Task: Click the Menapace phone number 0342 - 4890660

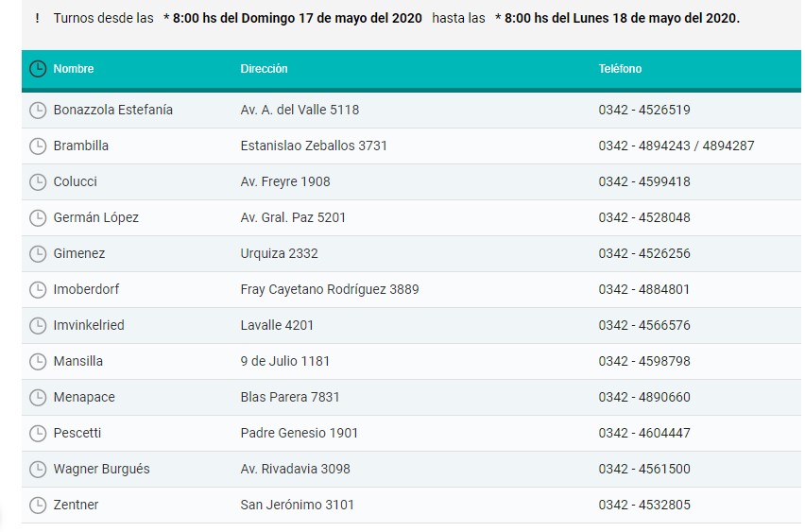Action: point(644,397)
